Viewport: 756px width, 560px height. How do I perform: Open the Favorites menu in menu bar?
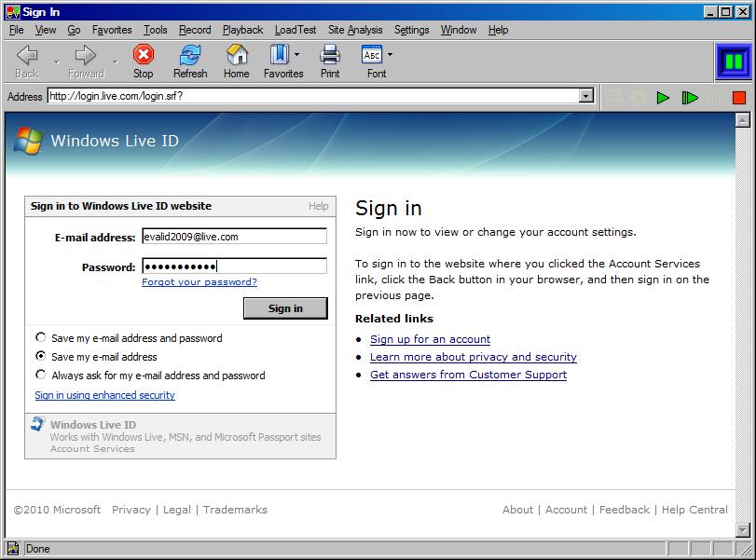(112, 30)
